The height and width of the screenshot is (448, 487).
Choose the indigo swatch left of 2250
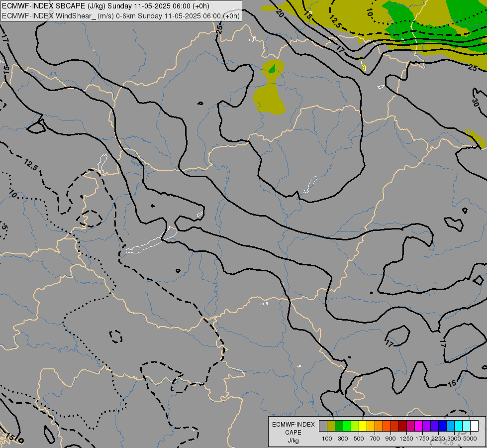(x=434, y=426)
